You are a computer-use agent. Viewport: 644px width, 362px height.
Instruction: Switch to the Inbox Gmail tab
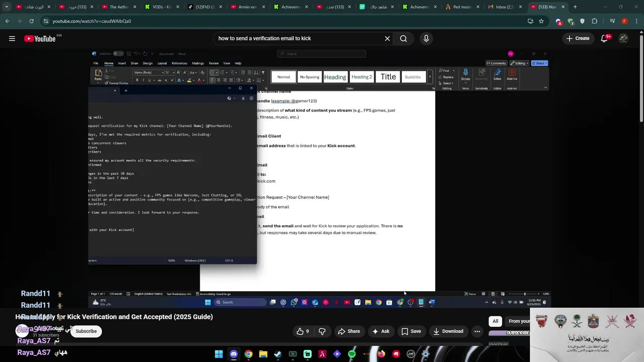tap(505, 7)
